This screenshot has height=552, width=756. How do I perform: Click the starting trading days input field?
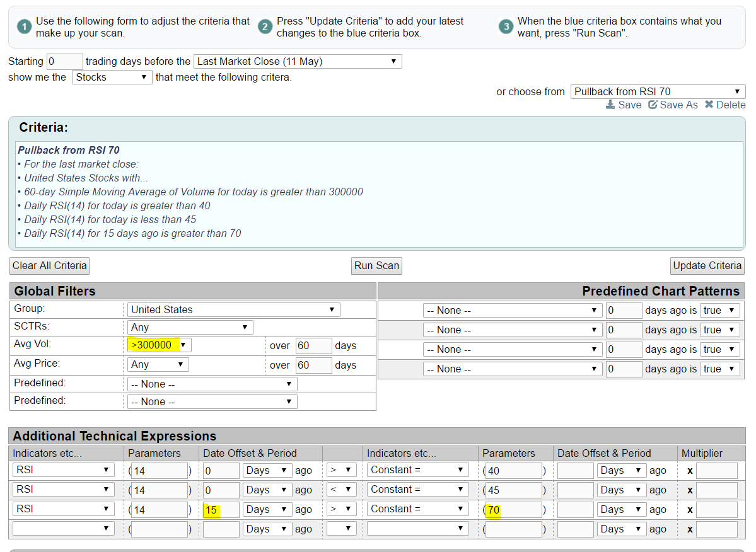point(64,62)
